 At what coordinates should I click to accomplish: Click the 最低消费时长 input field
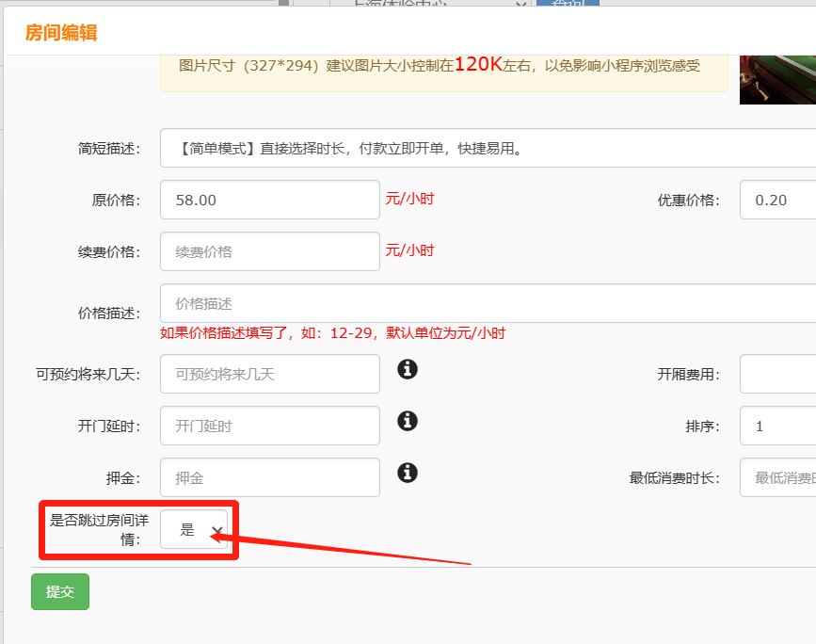(x=777, y=477)
